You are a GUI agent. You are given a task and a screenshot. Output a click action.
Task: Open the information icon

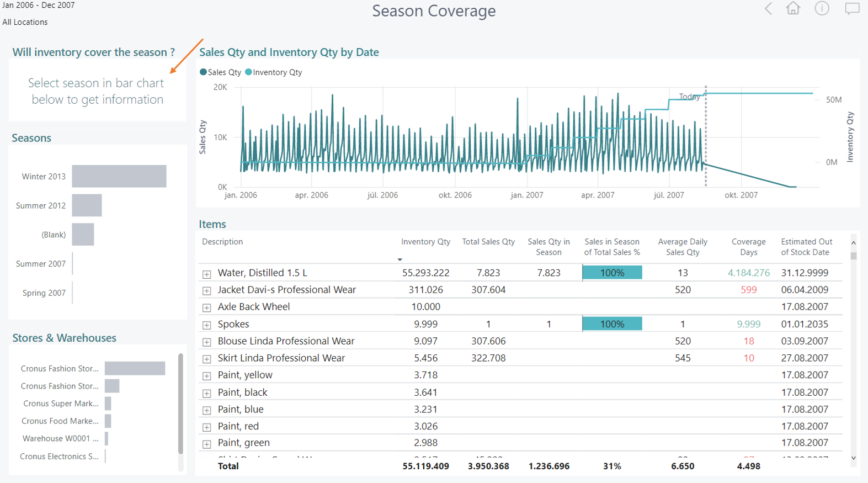tap(822, 8)
